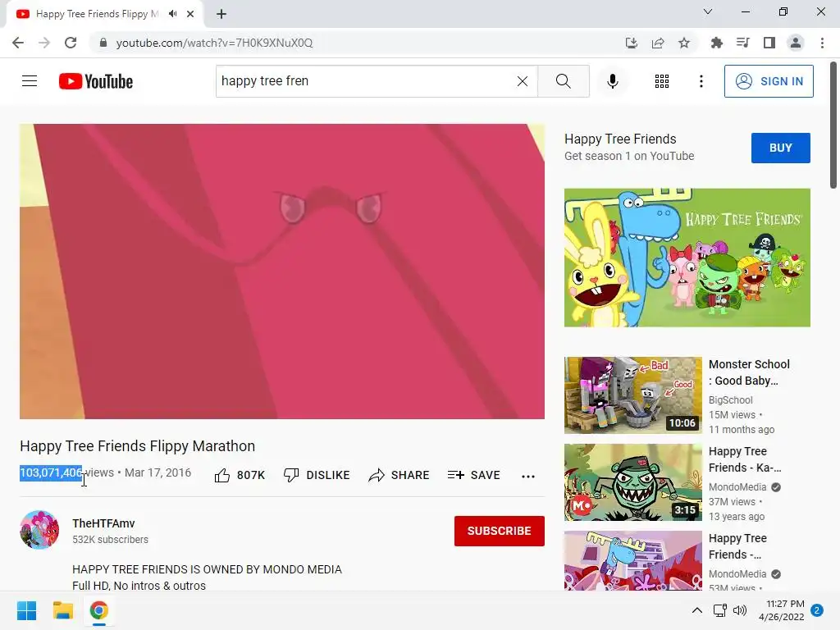Image resolution: width=840 pixels, height=630 pixels.
Task: Click the page vertical scrollbar
Action: 833,126
